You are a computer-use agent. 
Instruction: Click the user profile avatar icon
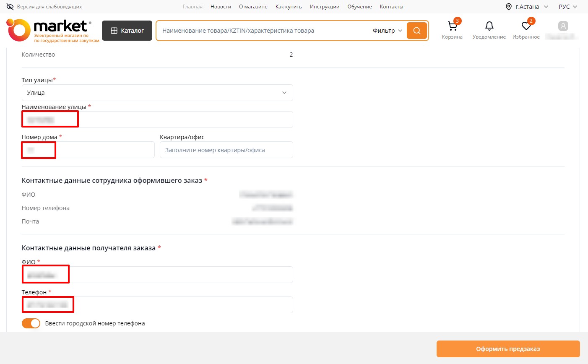coord(563,26)
